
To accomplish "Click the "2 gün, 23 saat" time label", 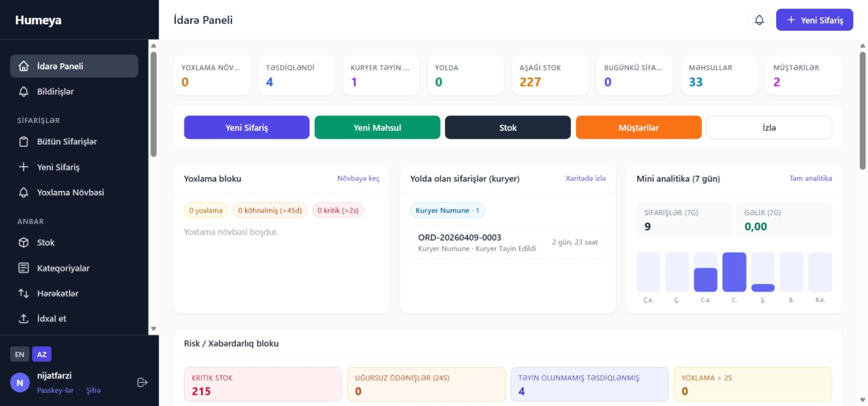I will (x=575, y=242).
